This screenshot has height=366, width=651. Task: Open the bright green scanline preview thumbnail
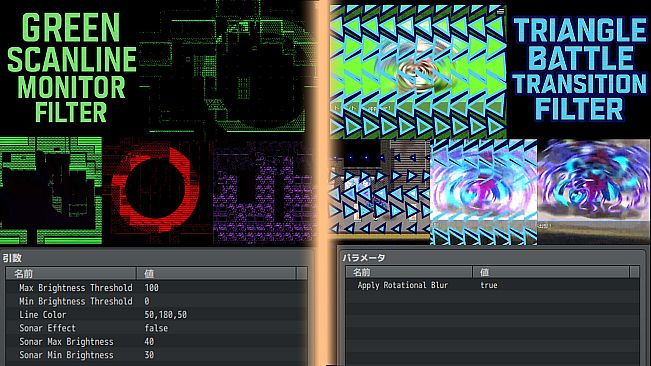[51, 191]
